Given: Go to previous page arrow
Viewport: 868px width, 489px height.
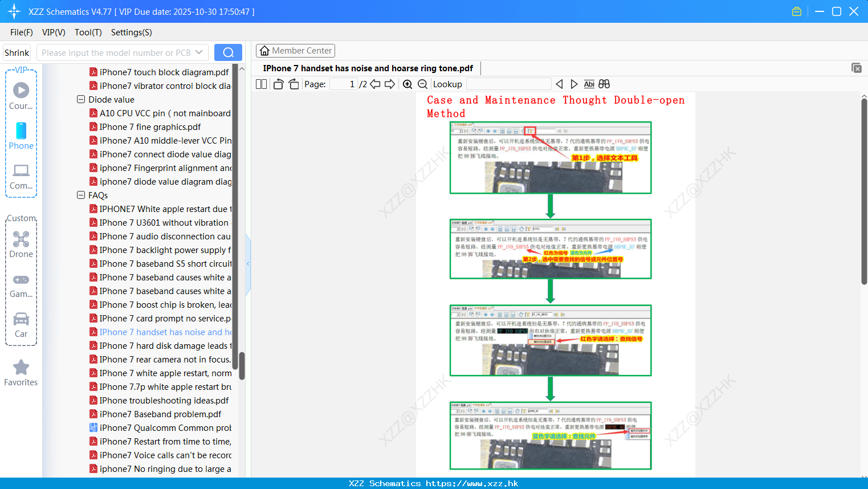Looking at the screenshot, I should point(375,84).
